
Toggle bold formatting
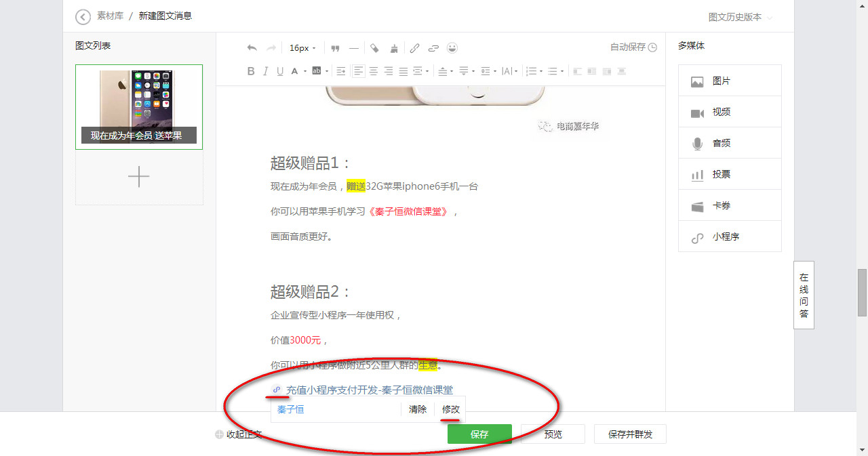[251, 71]
